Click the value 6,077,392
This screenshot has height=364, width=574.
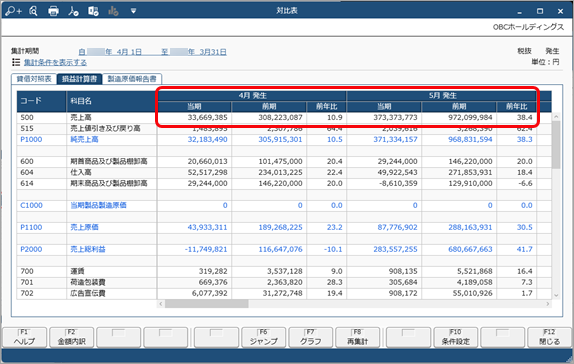tap(209, 293)
